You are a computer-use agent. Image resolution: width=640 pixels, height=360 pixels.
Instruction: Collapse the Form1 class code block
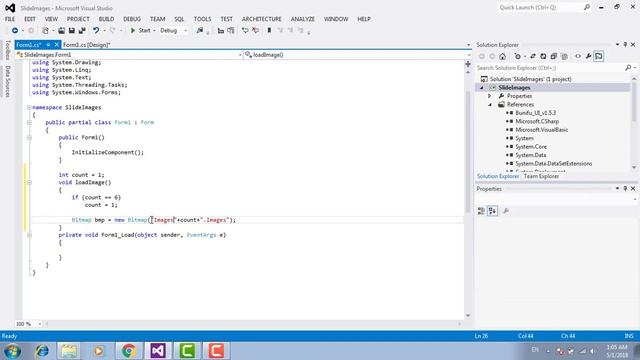pos(29,122)
